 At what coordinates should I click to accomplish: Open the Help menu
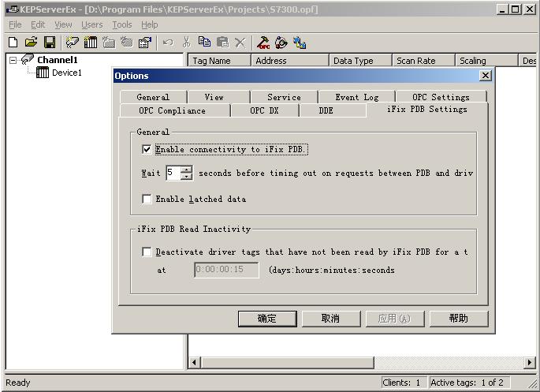pyautogui.click(x=150, y=24)
